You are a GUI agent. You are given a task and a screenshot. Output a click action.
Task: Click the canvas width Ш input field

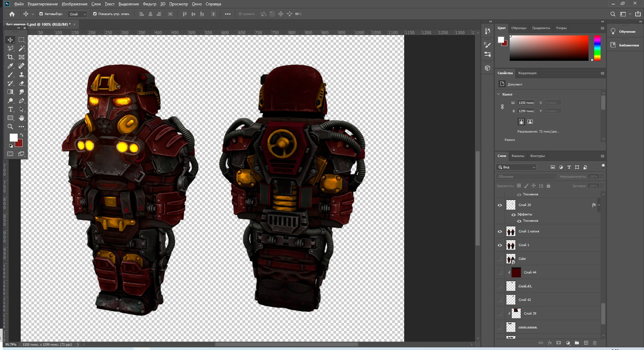click(x=526, y=103)
